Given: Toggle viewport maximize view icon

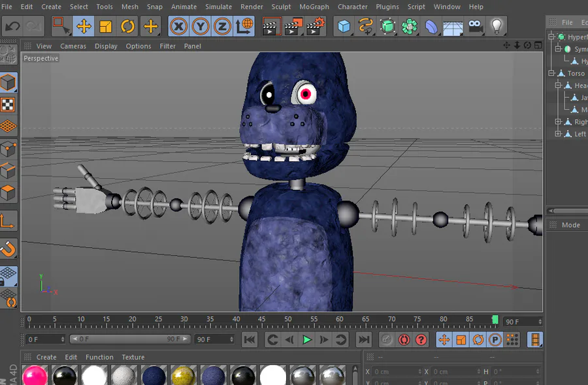Looking at the screenshot, I should pyautogui.click(x=538, y=45).
